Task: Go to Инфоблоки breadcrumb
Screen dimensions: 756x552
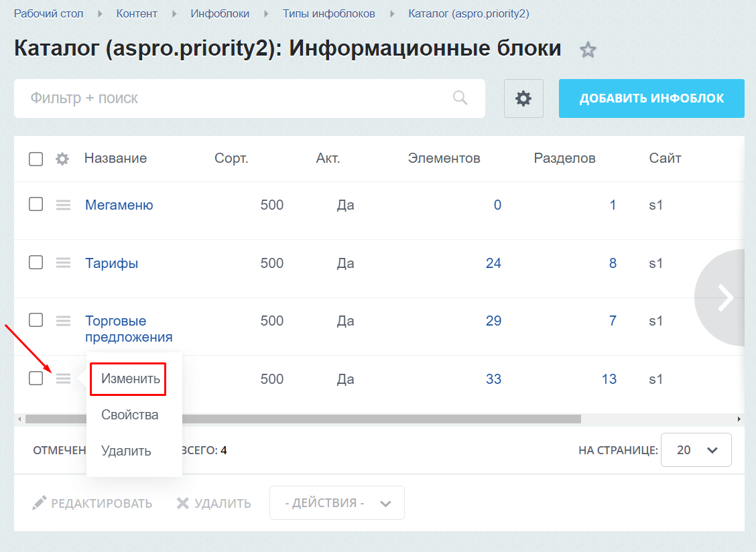Action: click(x=220, y=13)
